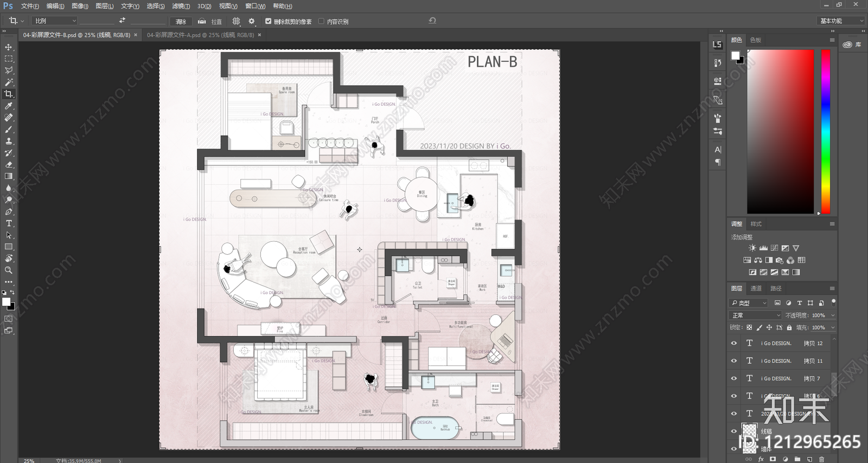
Task: Open the crop settings gear
Action: pos(251,21)
